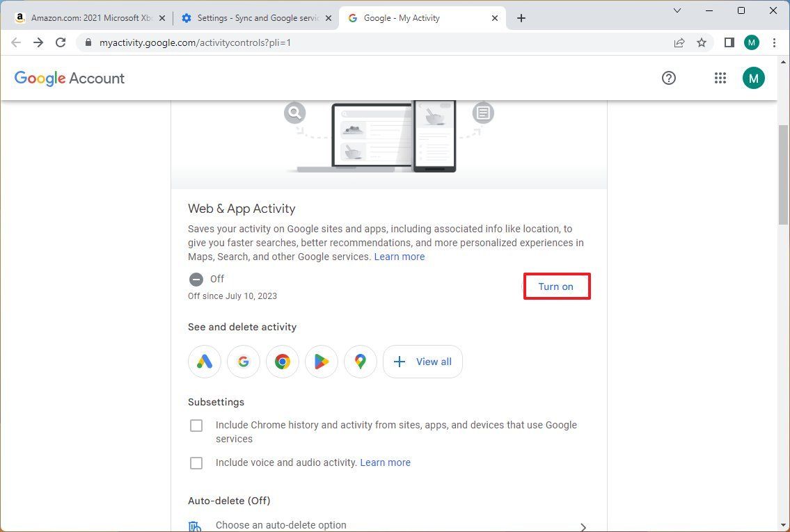Select the Google Search activity icon

click(x=243, y=362)
